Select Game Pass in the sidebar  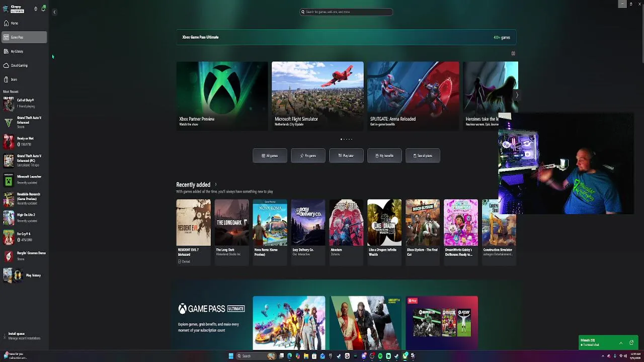[x=24, y=37]
